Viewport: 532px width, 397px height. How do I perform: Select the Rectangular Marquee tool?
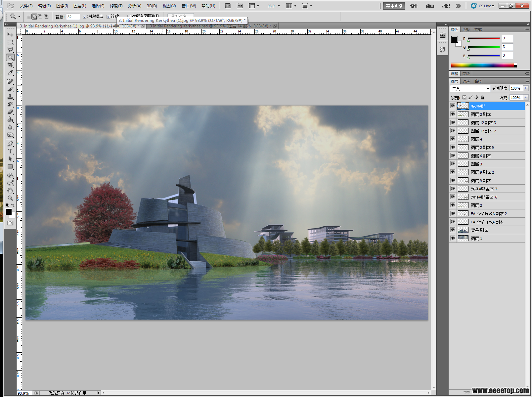10,42
